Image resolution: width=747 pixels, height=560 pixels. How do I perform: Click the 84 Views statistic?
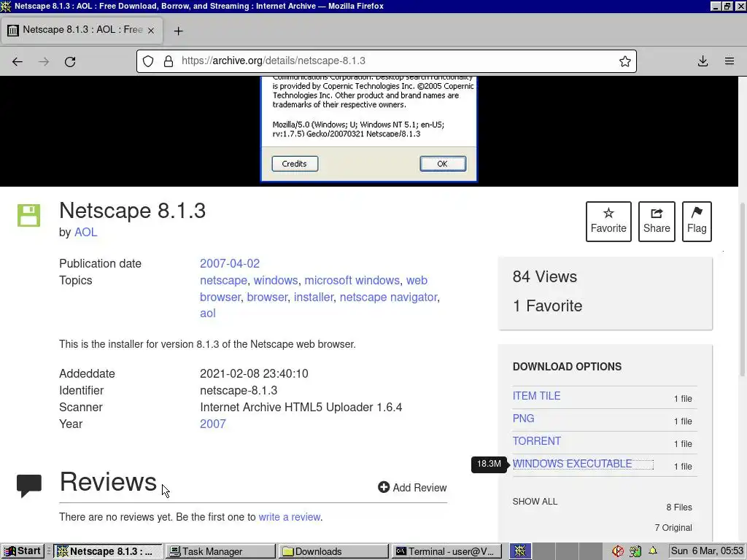pyautogui.click(x=544, y=276)
